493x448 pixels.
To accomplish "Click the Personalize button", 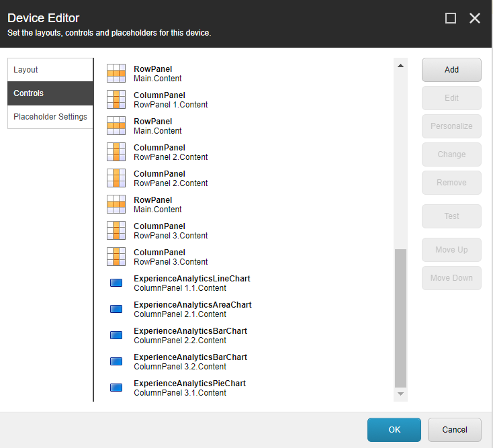I will pyautogui.click(x=451, y=126).
